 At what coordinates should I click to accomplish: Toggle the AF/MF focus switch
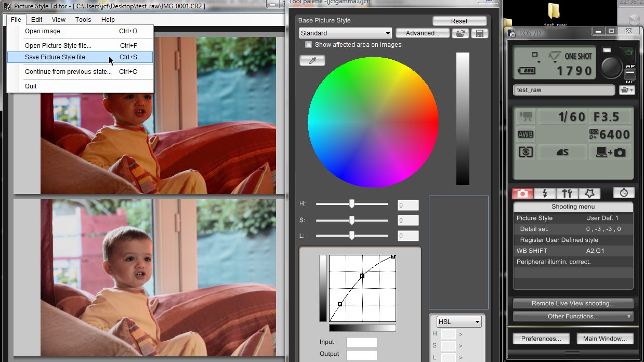[630, 73]
